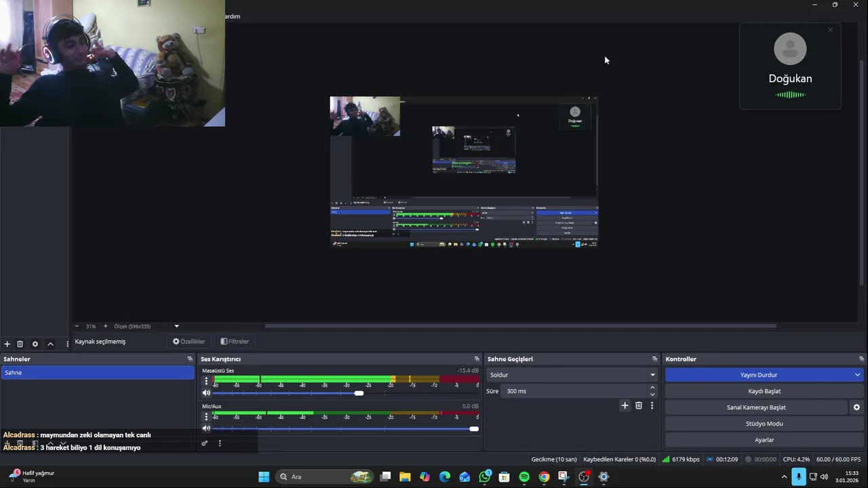Open Microsoft Edge from the taskbar
The height and width of the screenshot is (488, 868).
click(x=445, y=476)
